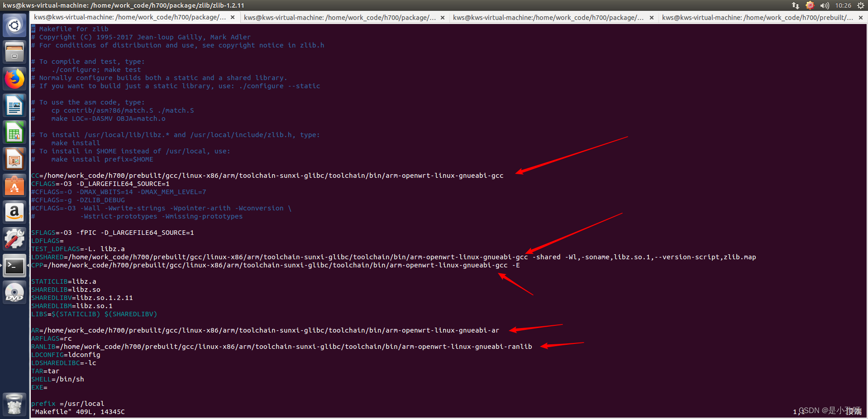Click the SHAREDLIB=libz.so line

(x=66, y=290)
